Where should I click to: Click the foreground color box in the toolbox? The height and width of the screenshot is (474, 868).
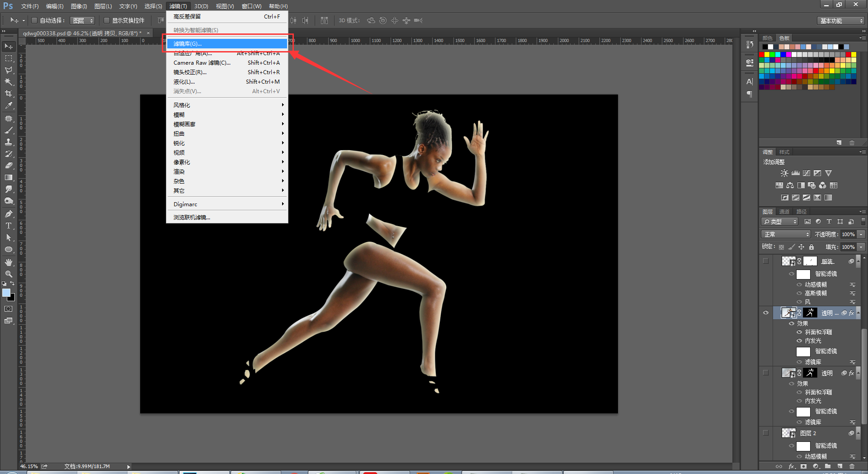coord(6,293)
